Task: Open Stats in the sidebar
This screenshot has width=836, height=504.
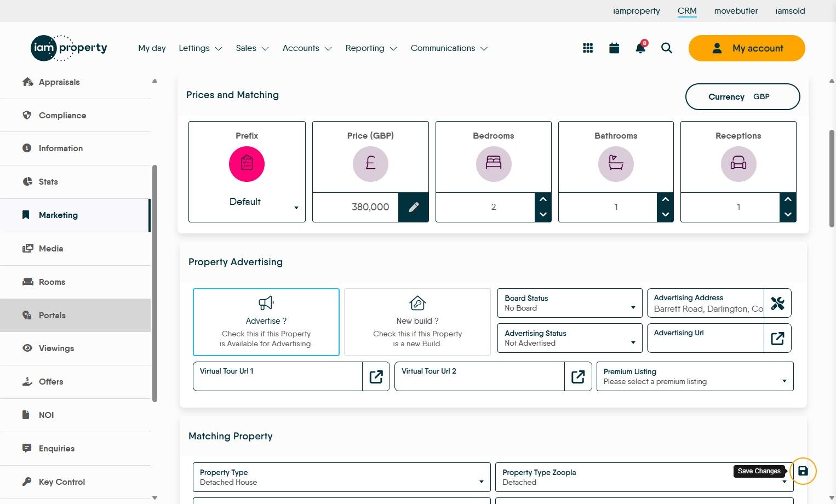Action: 76,182
